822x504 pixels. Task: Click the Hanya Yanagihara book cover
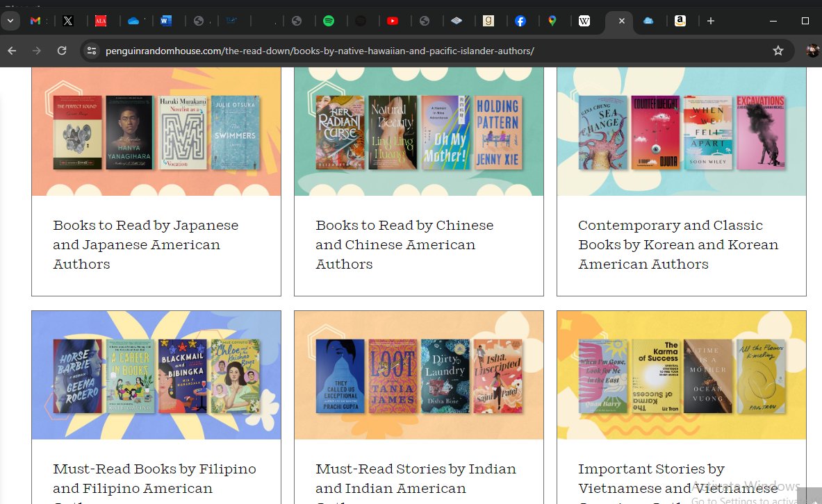[x=129, y=132]
